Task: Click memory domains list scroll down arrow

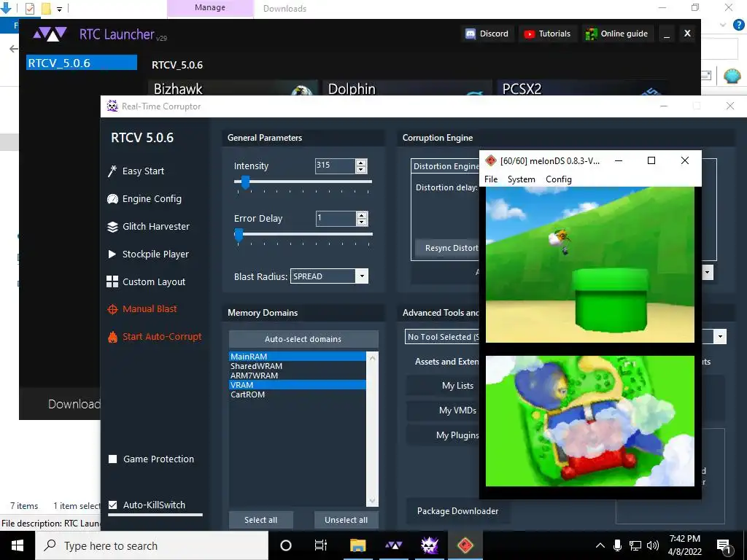Action: pos(373,501)
